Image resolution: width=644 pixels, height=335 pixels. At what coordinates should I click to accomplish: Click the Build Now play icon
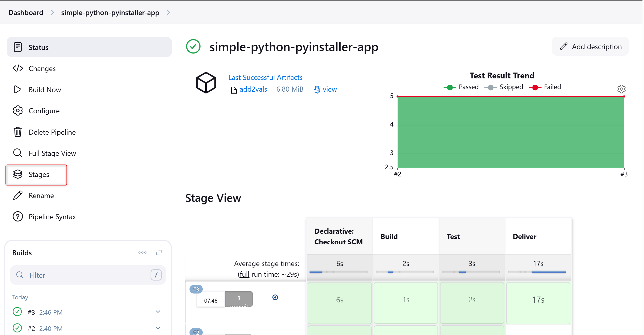[x=18, y=90]
